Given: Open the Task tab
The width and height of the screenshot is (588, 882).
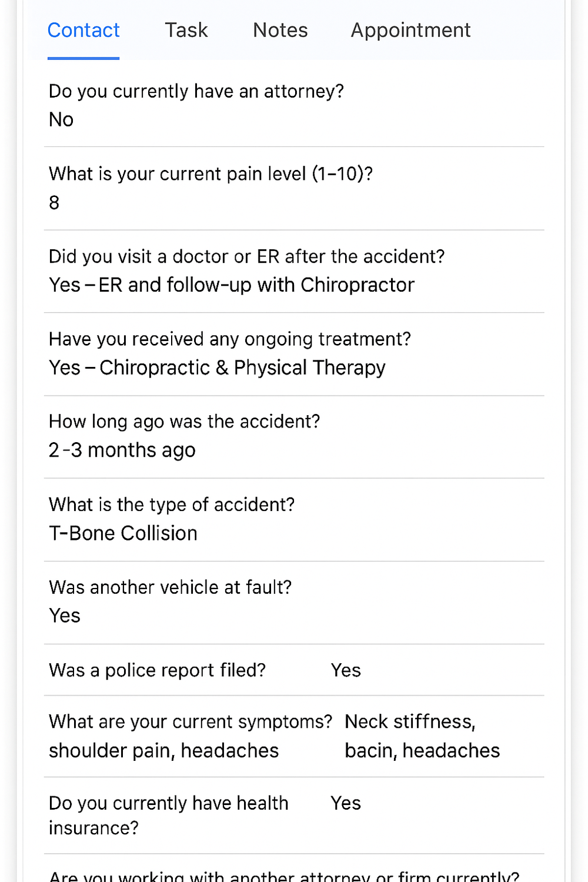Looking at the screenshot, I should [x=186, y=30].
